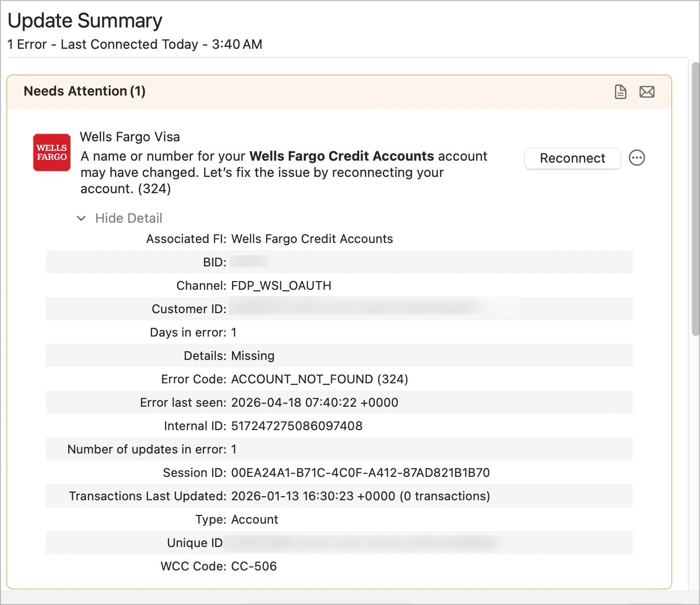Open the more options ellipsis button beside Reconnect

point(637,158)
